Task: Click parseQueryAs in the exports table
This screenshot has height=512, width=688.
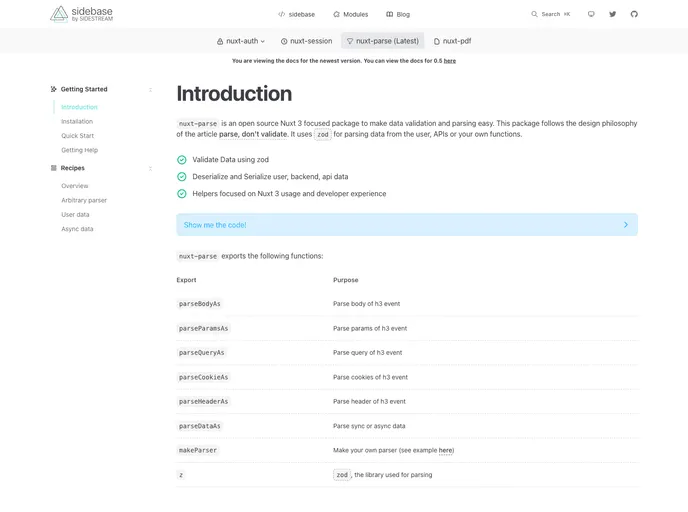Action: (201, 352)
